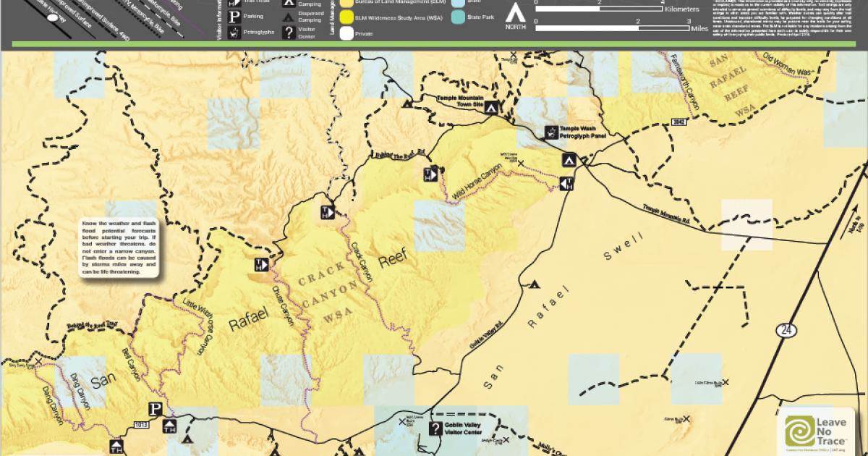This screenshot has height=456, width=868.
Task: Click the Petroglyphs icon in the legend
Action: point(234,33)
